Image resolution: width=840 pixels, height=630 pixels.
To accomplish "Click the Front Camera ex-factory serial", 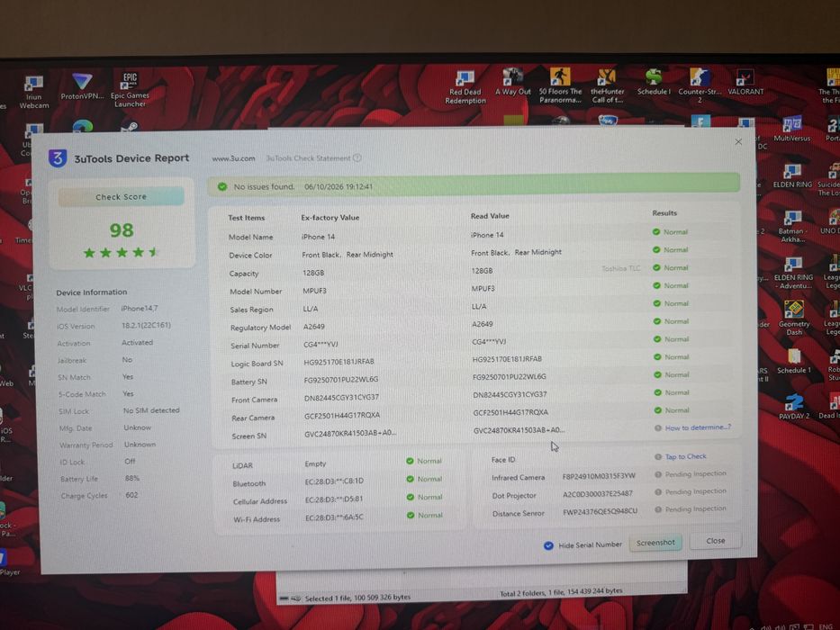I will (x=342, y=398).
